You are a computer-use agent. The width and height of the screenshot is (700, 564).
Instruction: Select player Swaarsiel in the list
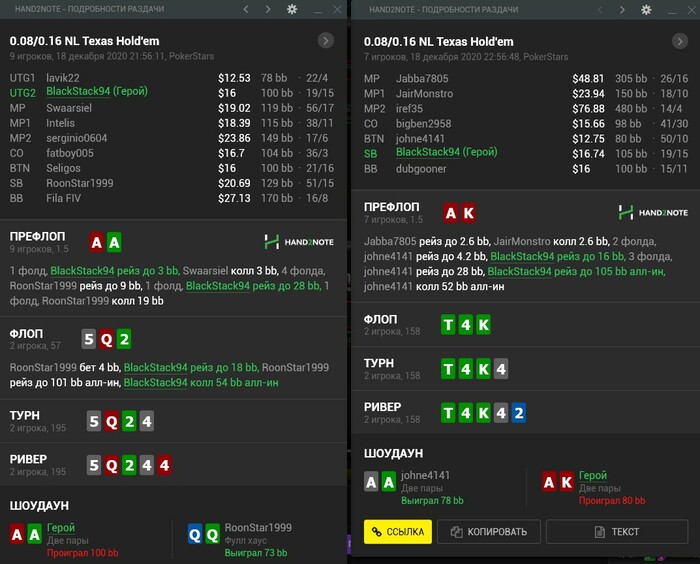[69, 108]
